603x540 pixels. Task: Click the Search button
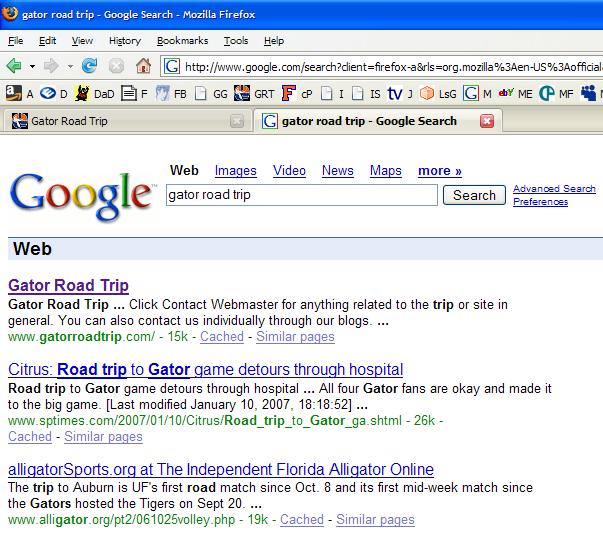(x=474, y=195)
